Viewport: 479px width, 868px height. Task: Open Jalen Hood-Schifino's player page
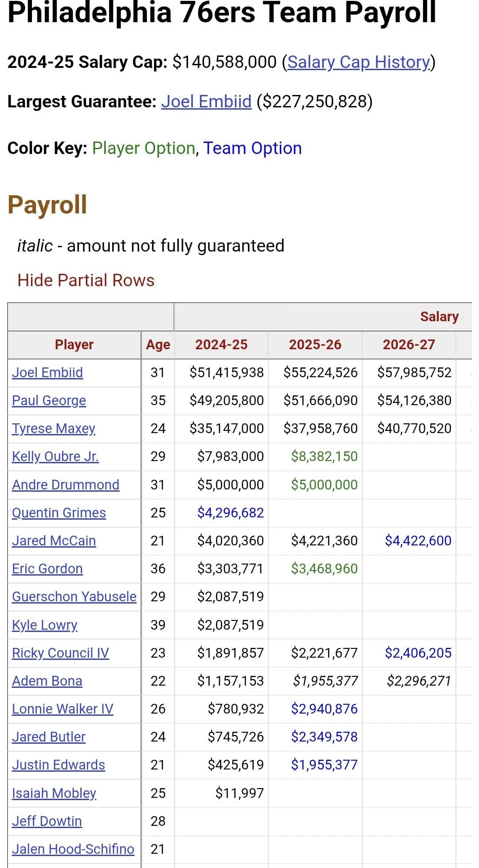pyautogui.click(x=73, y=849)
